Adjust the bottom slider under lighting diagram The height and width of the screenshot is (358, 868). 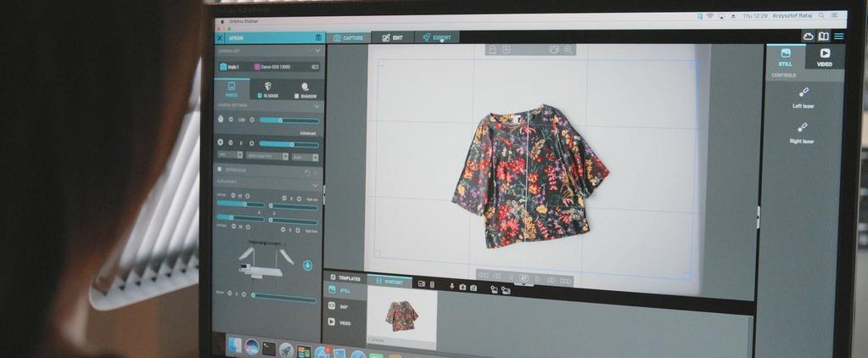tap(284, 297)
